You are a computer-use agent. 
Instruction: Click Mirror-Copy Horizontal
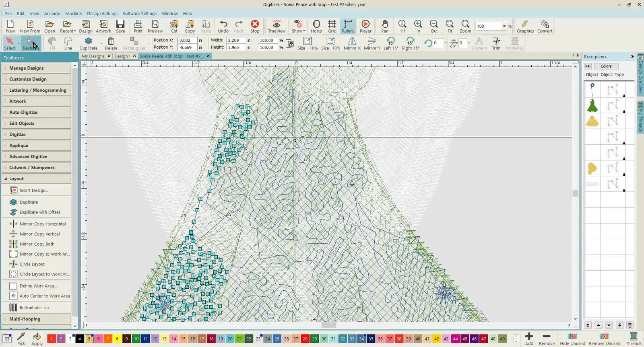pyautogui.click(x=42, y=224)
